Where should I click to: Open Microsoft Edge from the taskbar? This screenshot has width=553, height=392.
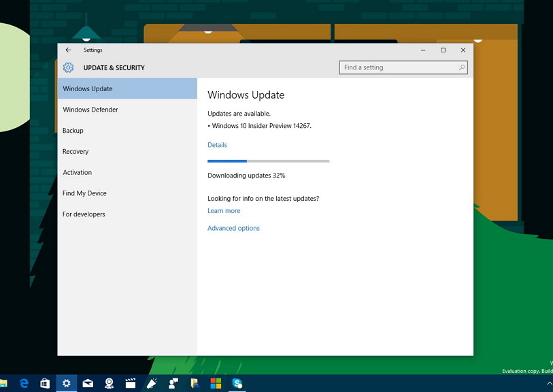click(23, 383)
